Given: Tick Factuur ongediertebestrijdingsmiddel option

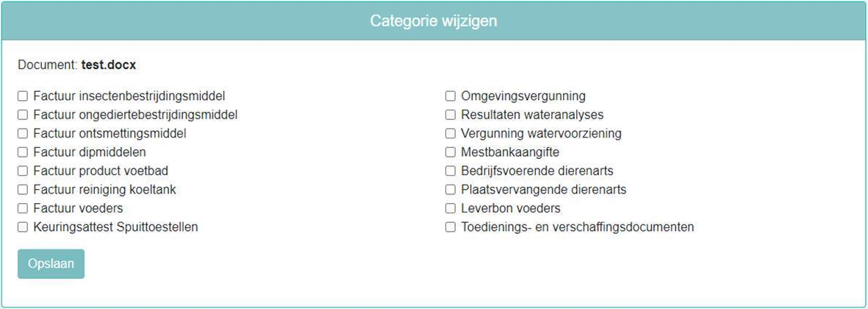Looking at the screenshot, I should 23,115.
